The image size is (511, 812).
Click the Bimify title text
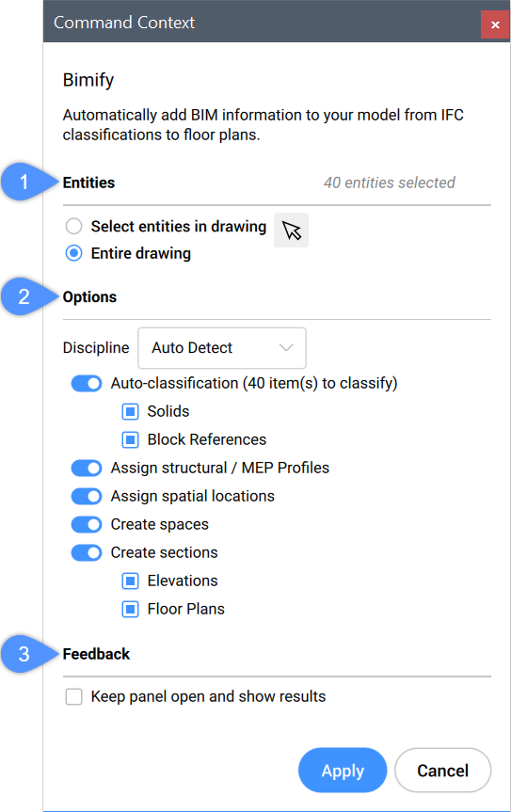(x=88, y=80)
